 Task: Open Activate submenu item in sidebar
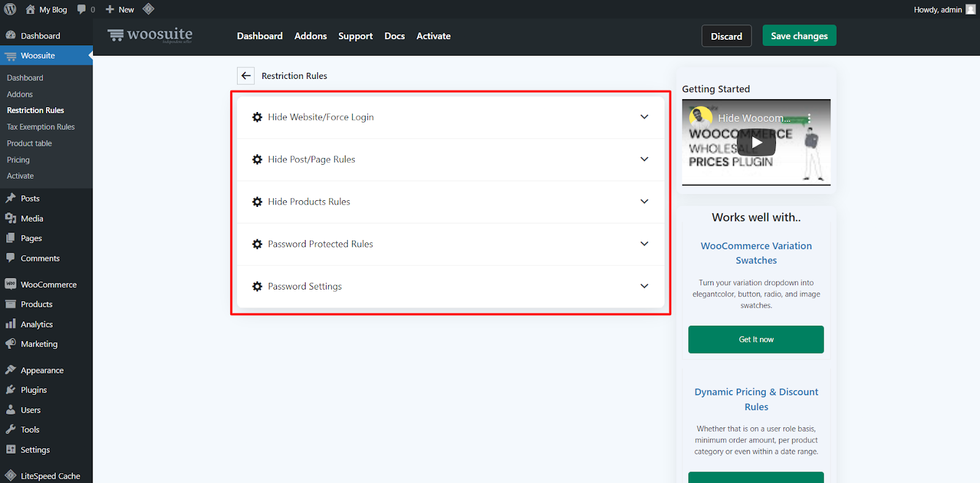[x=20, y=176]
